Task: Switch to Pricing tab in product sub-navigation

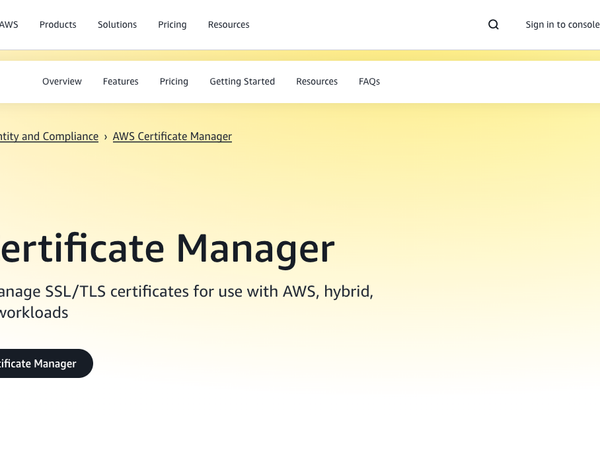Action: click(x=174, y=82)
